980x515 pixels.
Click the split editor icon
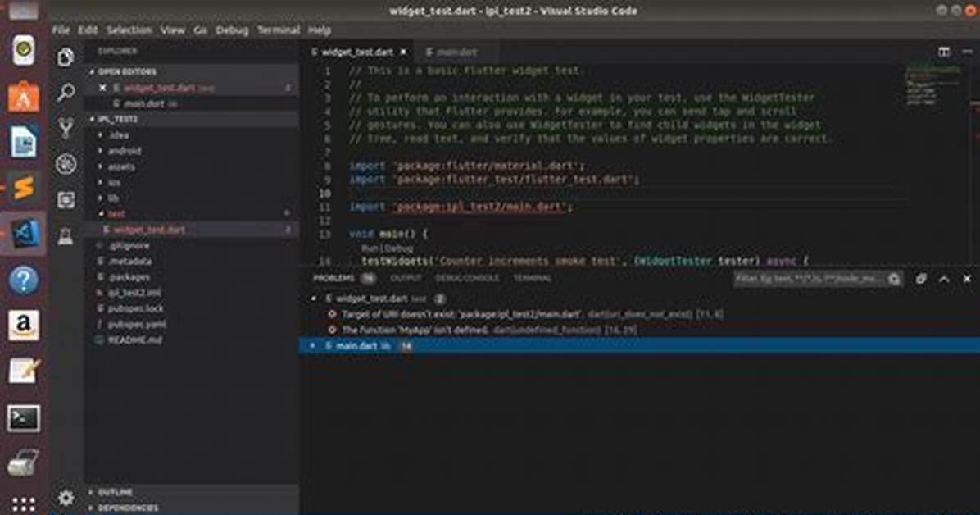point(944,52)
